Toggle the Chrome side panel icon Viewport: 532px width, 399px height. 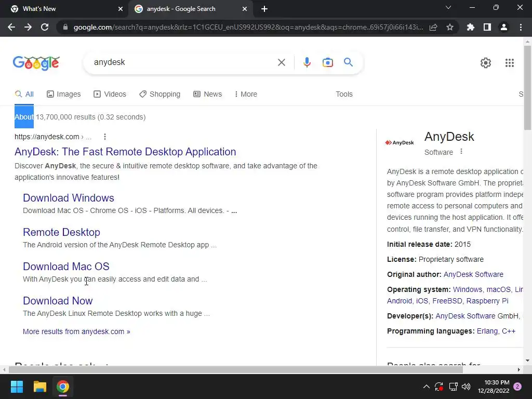(x=487, y=27)
